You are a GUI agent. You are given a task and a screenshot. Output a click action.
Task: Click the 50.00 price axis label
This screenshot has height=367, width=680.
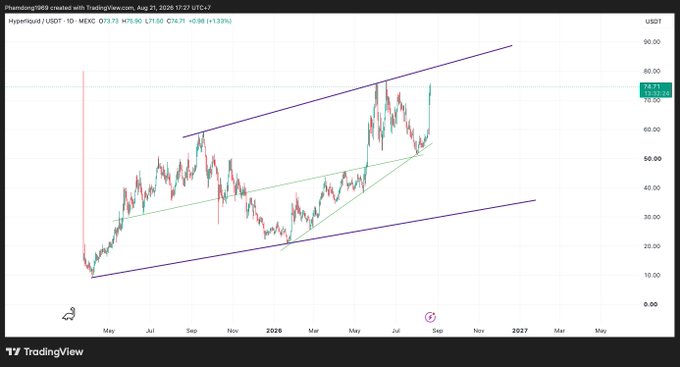[652, 159]
